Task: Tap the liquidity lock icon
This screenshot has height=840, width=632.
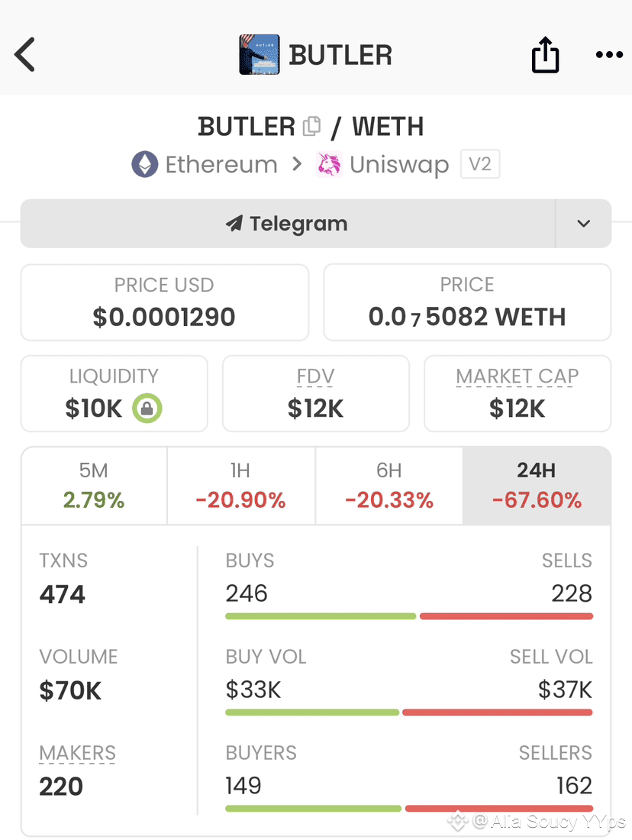Action: coord(148,409)
